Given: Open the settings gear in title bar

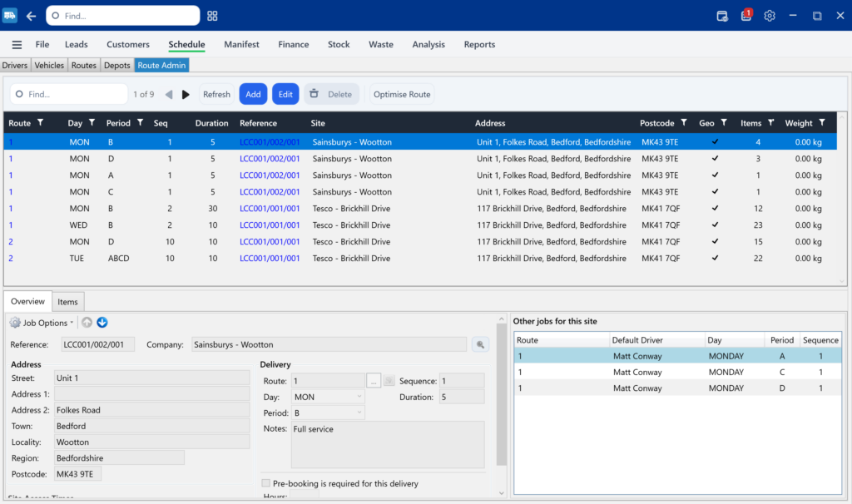Looking at the screenshot, I should 770,16.
